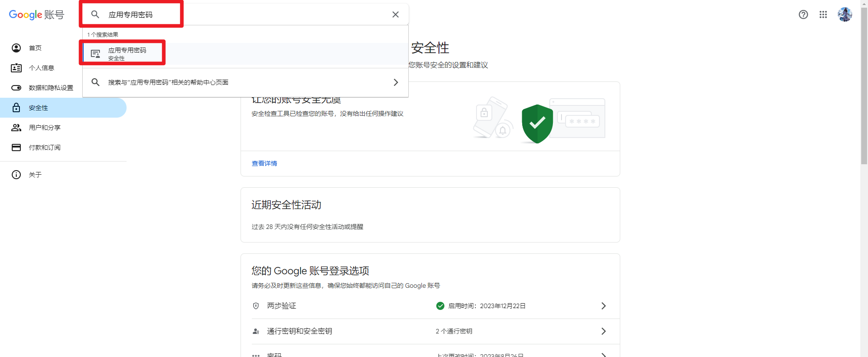Image resolution: width=868 pixels, height=357 pixels.
Task: Click the 安全性 lock icon
Action: point(16,107)
